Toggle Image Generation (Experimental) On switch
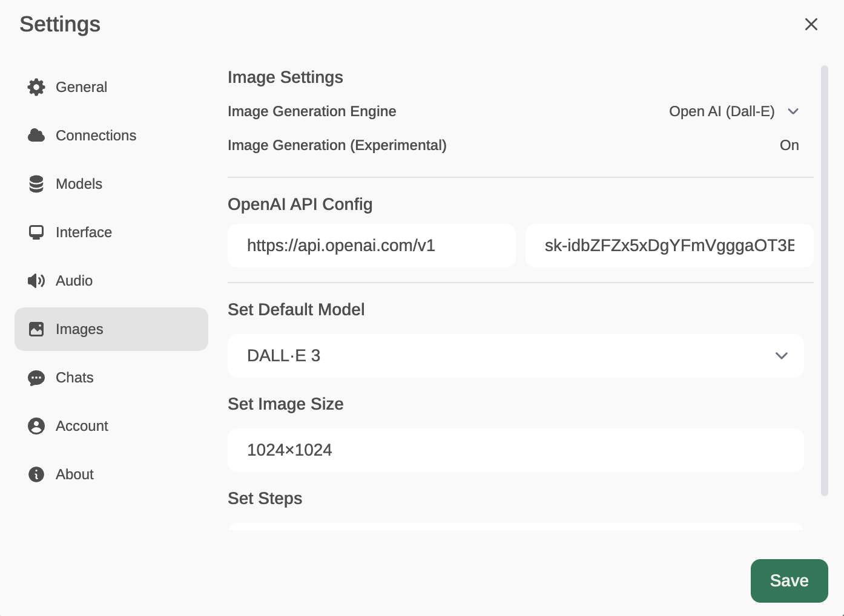The image size is (844, 616). (789, 145)
